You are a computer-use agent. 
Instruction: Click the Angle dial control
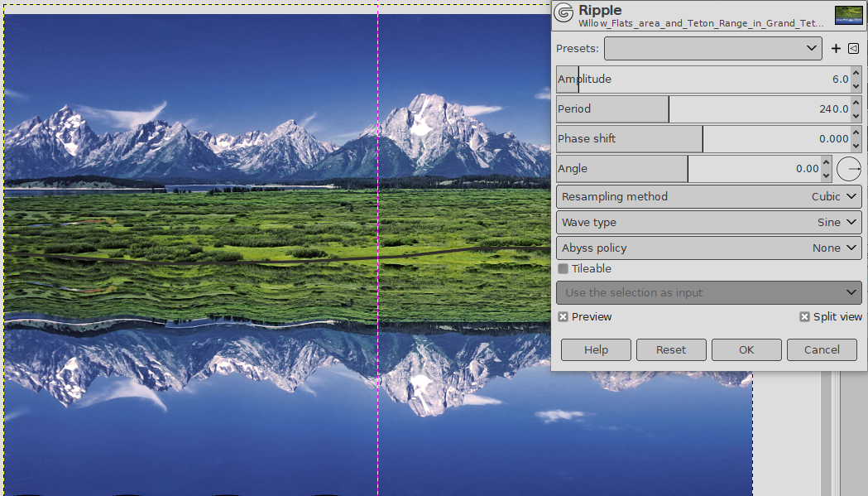tap(849, 169)
